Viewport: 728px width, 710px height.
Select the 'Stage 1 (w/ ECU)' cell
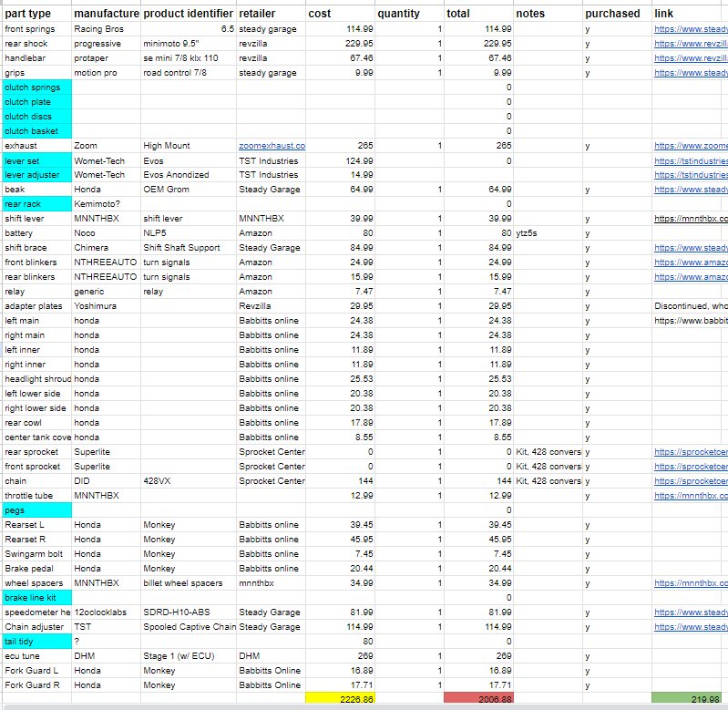pyautogui.click(x=189, y=656)
